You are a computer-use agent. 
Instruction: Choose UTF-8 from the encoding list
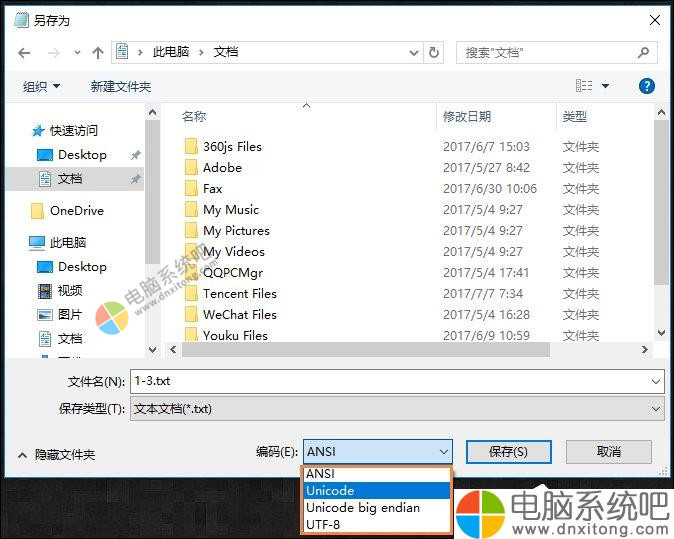point(377,525)
